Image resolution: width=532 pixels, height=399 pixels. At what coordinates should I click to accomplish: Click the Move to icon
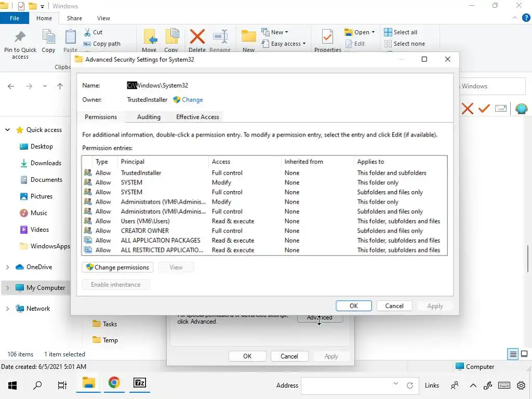[150, 37]
